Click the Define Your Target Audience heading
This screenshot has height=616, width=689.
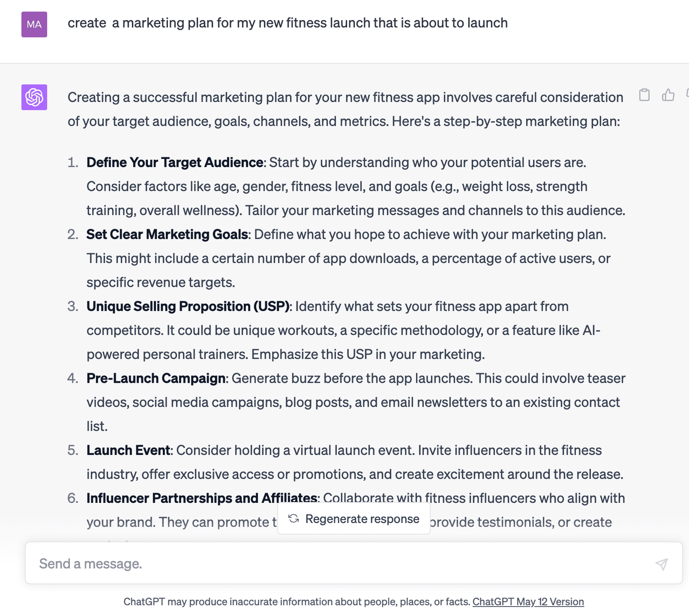175,162
